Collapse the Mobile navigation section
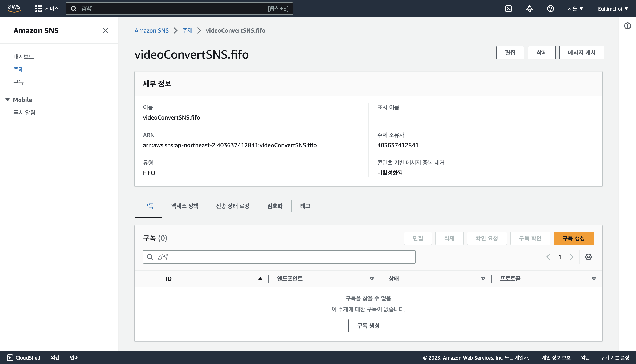Image resolution: width=636 pixels, height=364 pixels. 8,100
